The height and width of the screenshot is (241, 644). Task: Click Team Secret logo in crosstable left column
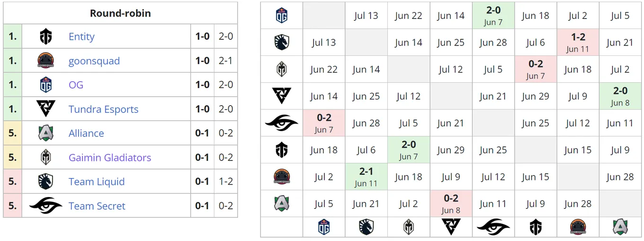[x=282, y=123]
